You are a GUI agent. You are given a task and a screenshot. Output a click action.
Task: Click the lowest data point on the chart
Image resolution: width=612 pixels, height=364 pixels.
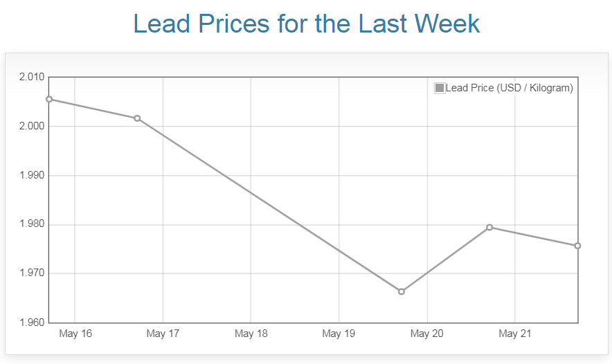[402, 291]
